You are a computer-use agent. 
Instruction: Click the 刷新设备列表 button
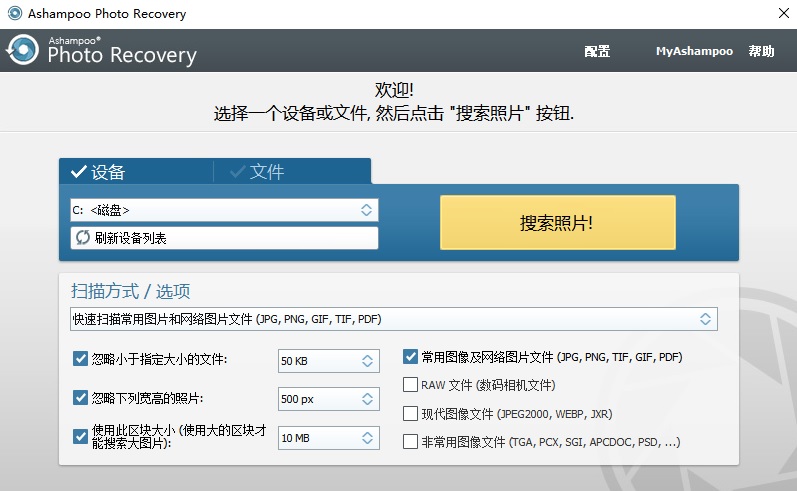pyautogui.click(x=224, y=238)
